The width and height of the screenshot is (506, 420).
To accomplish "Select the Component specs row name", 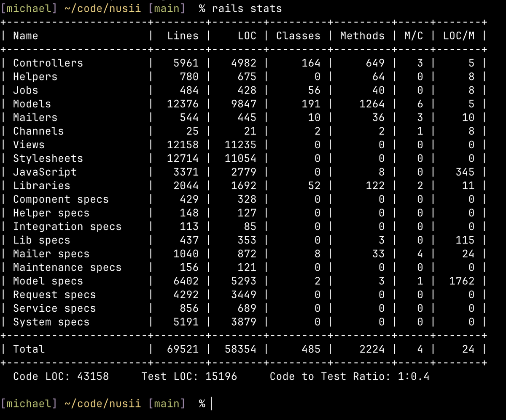I will coord(61,199).
